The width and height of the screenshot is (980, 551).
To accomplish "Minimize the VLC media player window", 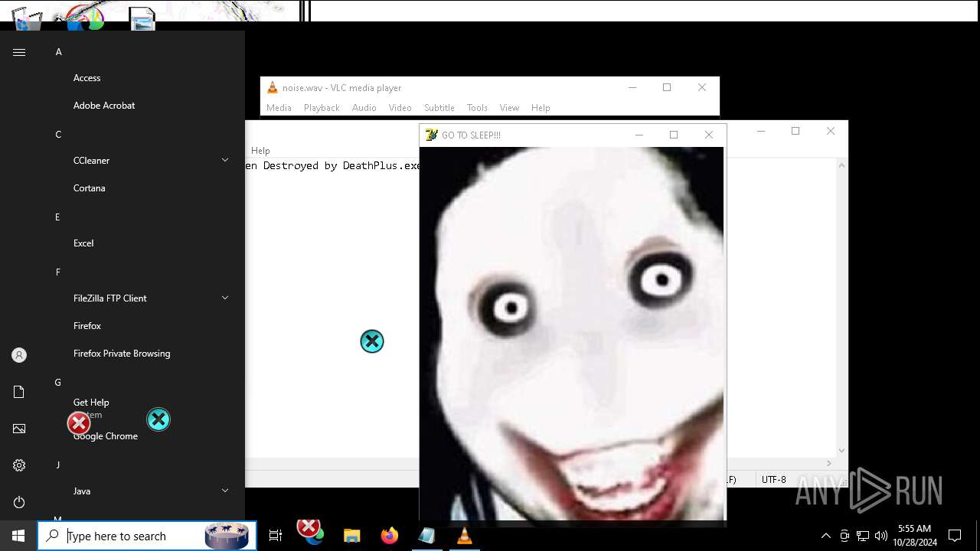I will coord(632,87).
